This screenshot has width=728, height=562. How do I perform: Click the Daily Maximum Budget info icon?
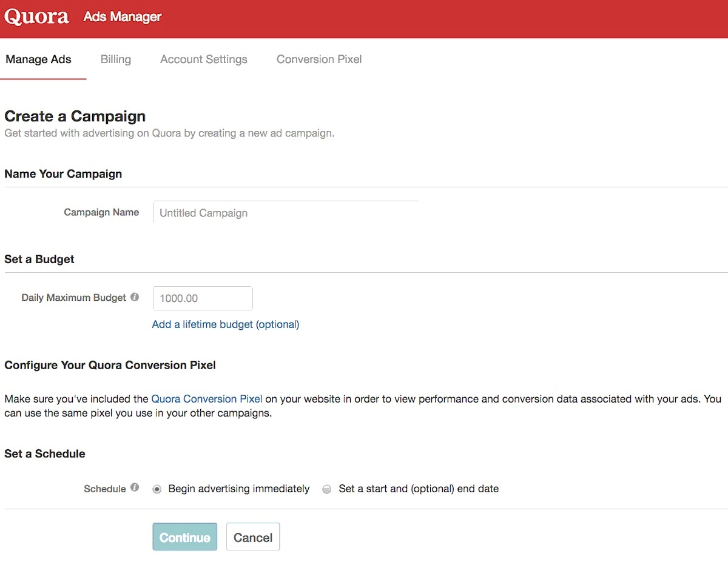(x=134, y=297)
